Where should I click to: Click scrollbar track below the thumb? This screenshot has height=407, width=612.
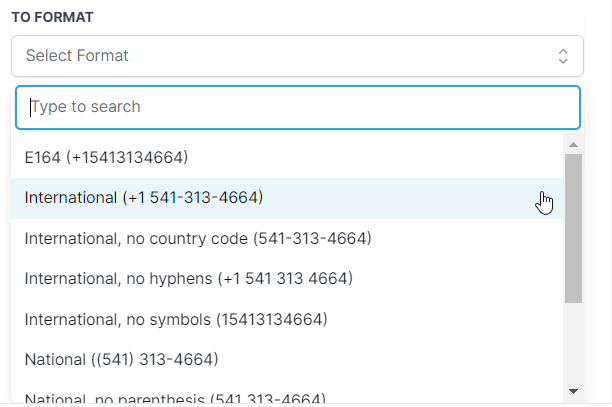(573, 343)
